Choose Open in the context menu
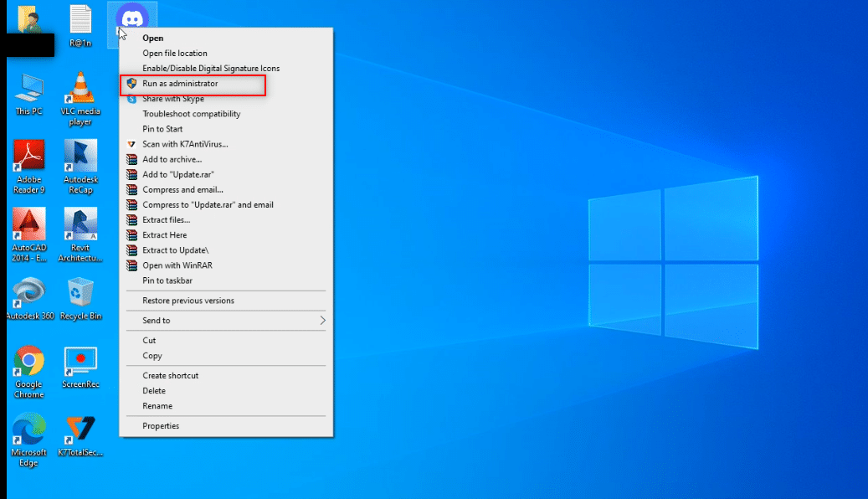The width and height of the screenshot is (868, 499). tap(226, 39)
